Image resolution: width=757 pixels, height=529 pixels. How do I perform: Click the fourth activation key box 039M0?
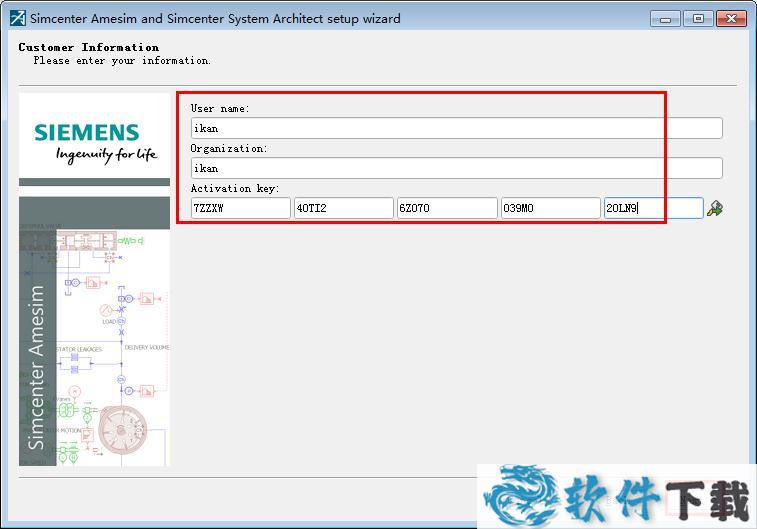pos(550,208)
